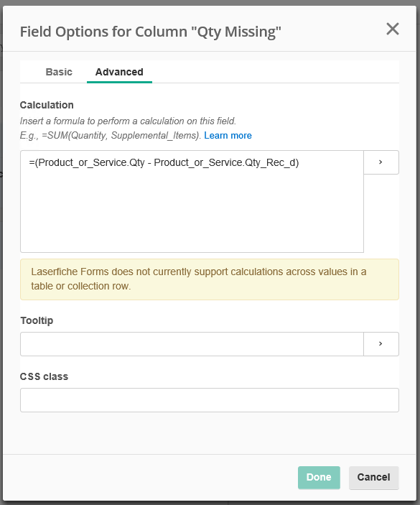Click the dimmed backdrop above the dialog
This screenshot has height=505, width=420.
[x=209, y=3]
